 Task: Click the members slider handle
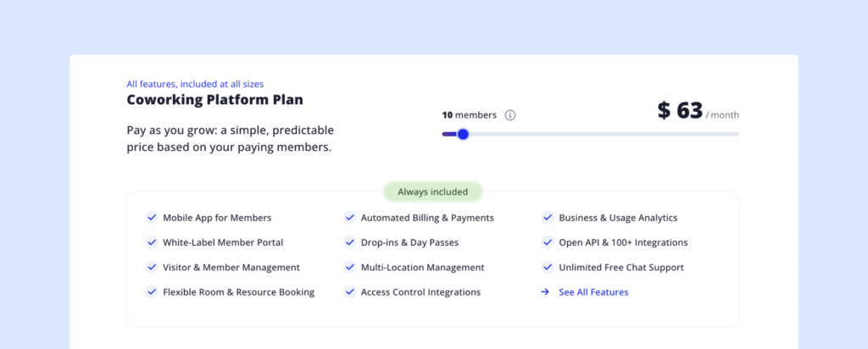click(x=463, y=134)
